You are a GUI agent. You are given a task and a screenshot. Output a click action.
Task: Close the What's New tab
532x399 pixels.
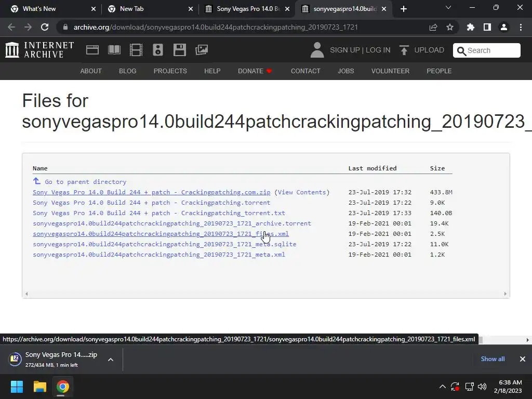tap(94, 9)
